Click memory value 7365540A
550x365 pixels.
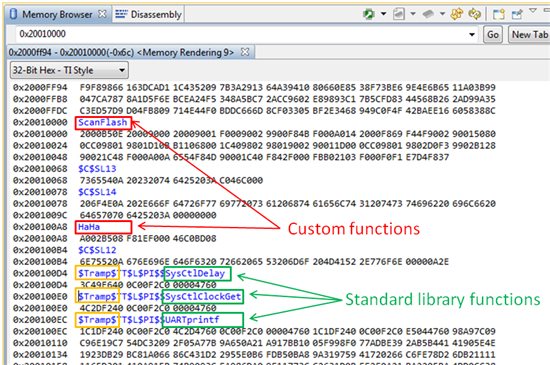tap(101, 180)
